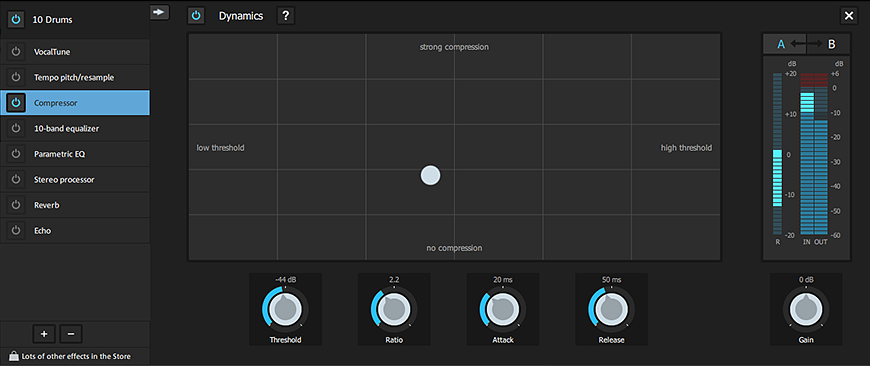
Task: Click the gain reduction R meter
Action: point(777,153)
